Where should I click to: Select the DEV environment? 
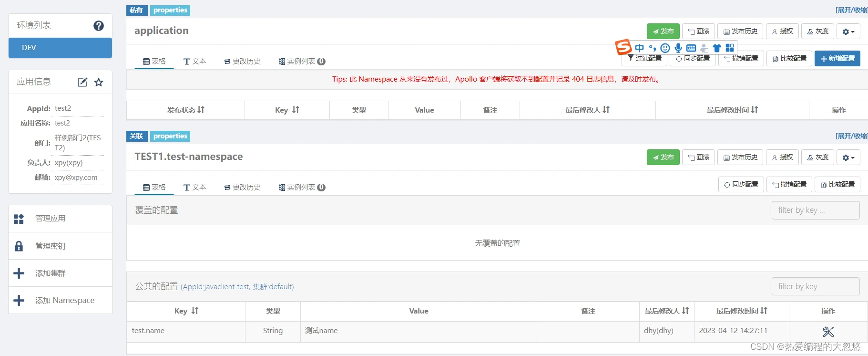60,48
